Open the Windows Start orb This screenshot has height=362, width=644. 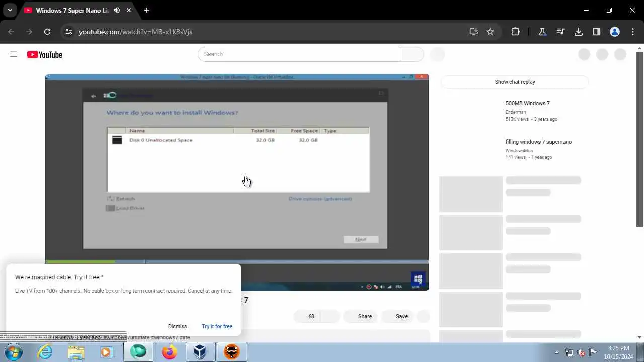pos(13,352)
